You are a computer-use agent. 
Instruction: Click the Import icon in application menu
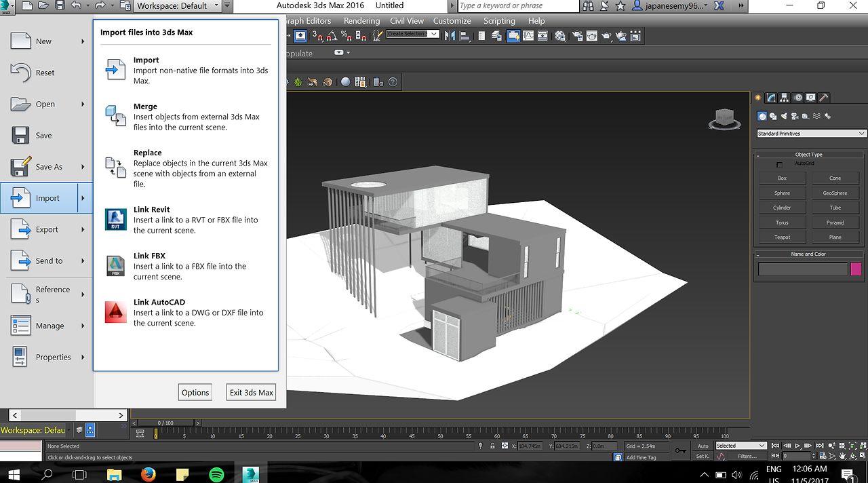click(20, 198)
